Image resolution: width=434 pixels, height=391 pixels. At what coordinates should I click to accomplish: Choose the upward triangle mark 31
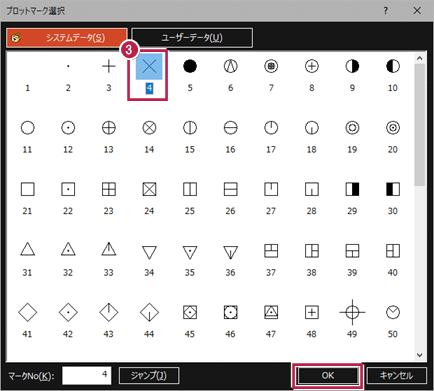tap(27, 249)
